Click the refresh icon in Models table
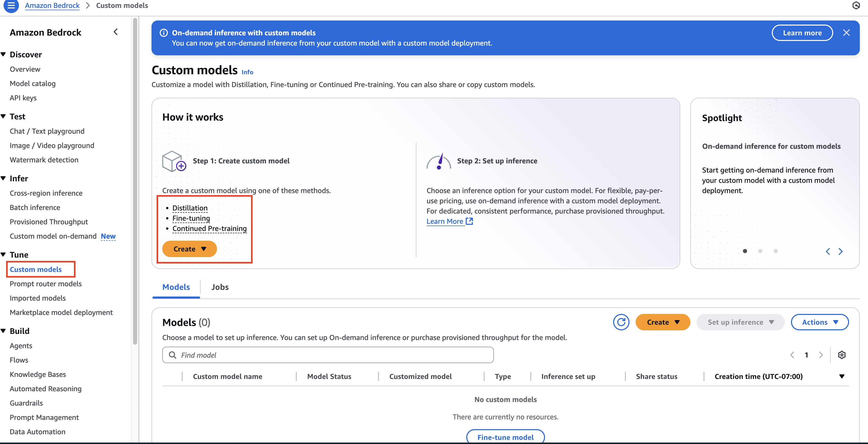This screenshot has width=868, height=444. pos(621,322)
